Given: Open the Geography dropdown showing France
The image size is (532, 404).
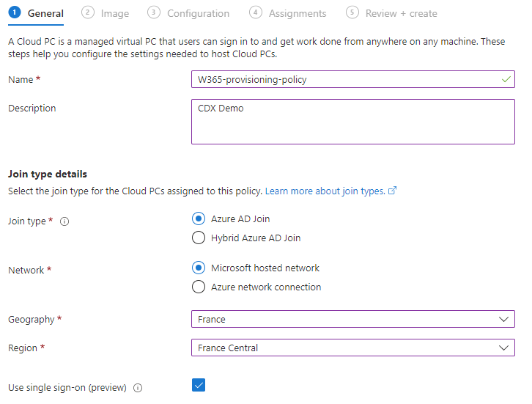Looking at the screenshot, I should tap(353, 319).
